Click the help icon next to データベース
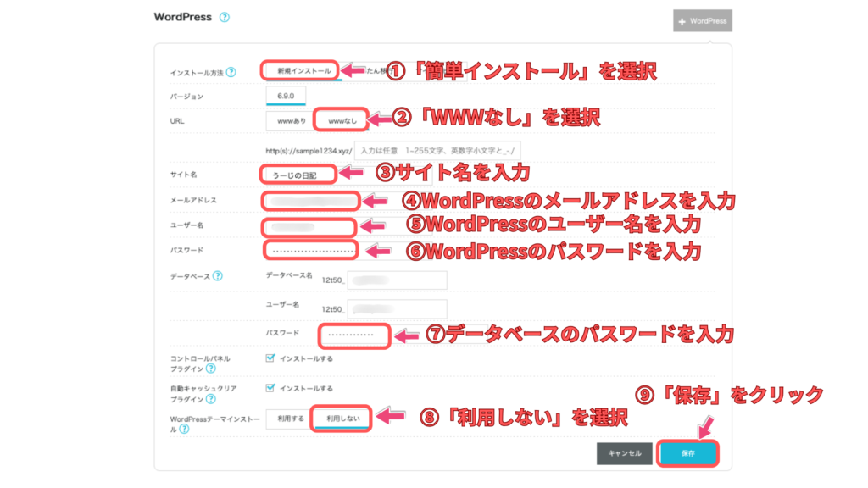 click(218, 275)
